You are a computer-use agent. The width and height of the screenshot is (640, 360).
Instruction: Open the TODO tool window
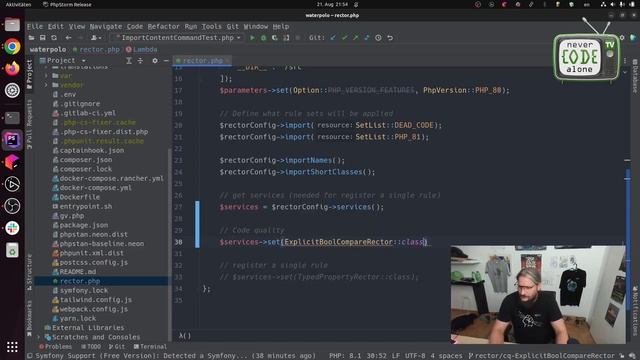tap(91, 347)
